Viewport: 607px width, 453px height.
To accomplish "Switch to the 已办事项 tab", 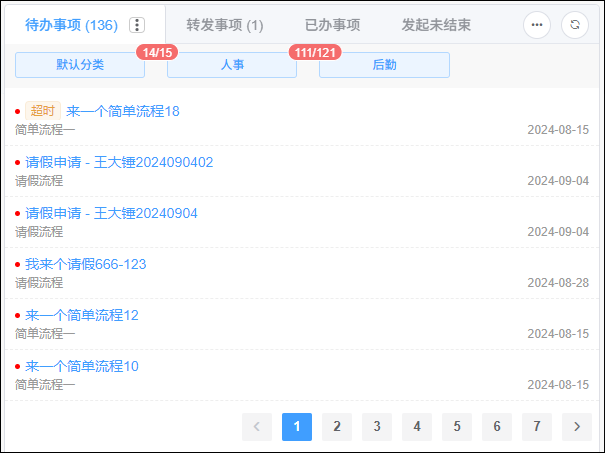I will coord(332,25).
